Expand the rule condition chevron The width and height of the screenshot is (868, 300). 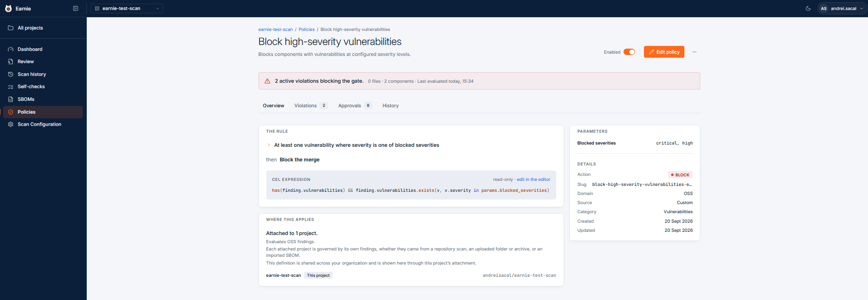point(269,145)
